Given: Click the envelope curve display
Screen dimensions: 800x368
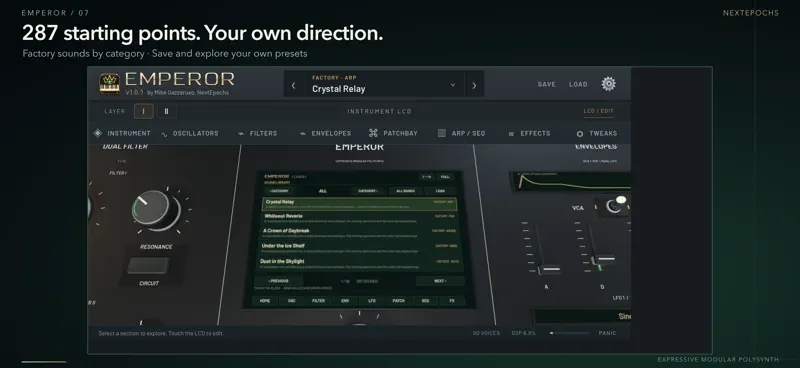Looking at the screenshot, I should pos(571,182).
